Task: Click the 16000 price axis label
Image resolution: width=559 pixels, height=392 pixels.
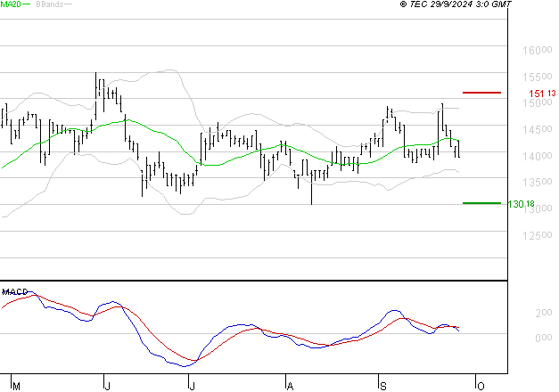Action: pos(538,50)
